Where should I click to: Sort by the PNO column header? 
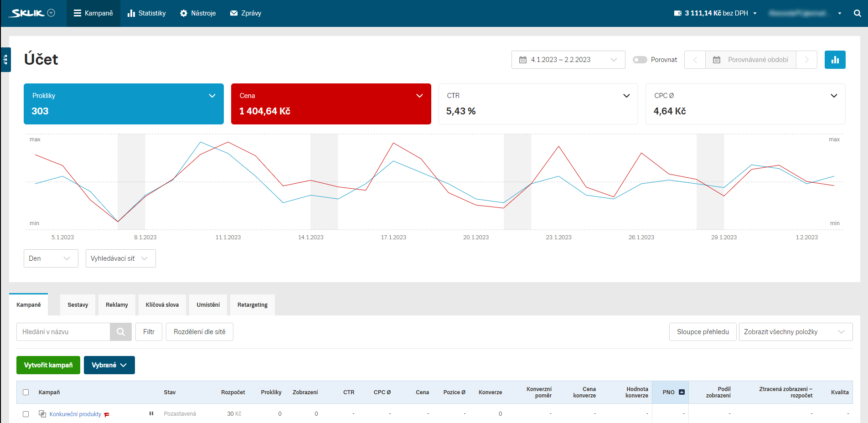pyautogui.click(x=668, y=392)
